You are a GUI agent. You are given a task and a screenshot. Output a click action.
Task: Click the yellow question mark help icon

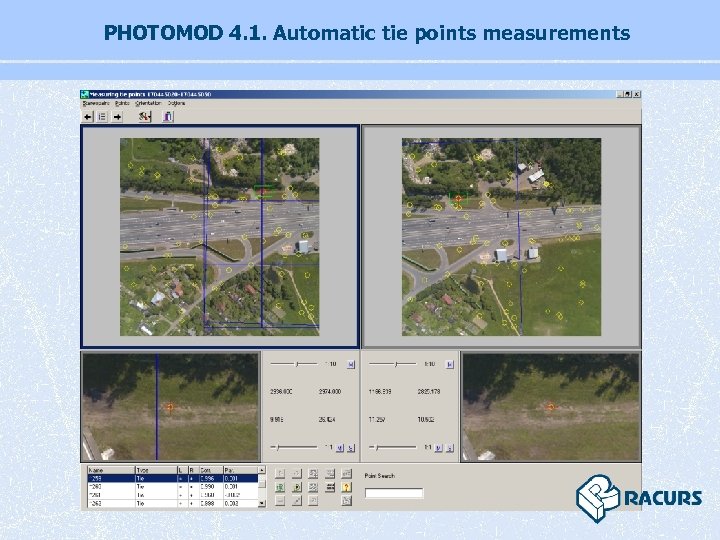[x=347, y=487]
